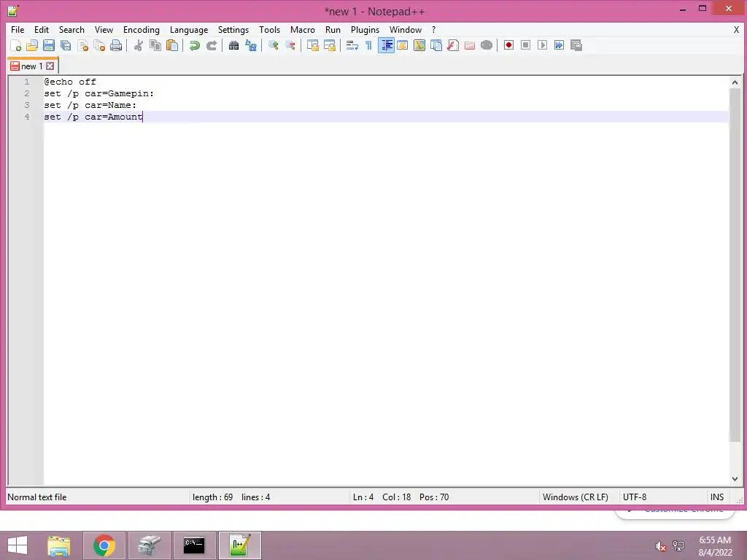Click the Open file toolbar icon
The height and width of the screenshot is (560, 747).
pyautogui.click(x=32, y=45)
